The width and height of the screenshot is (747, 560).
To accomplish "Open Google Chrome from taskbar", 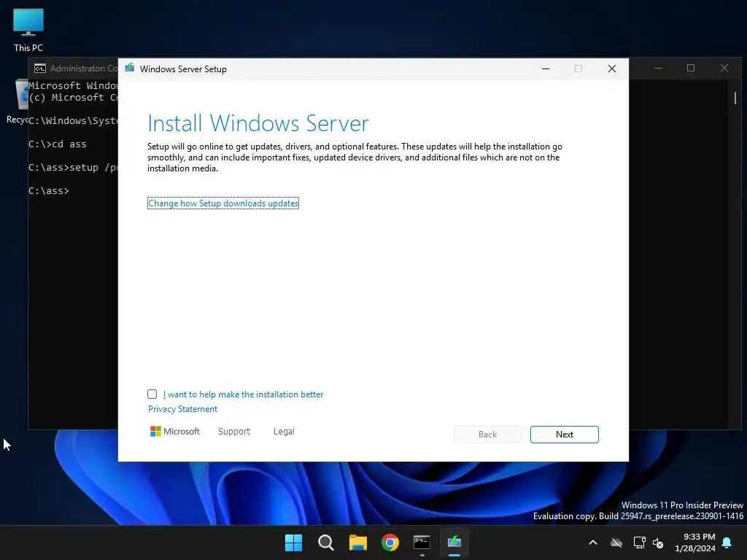I will coord(390,542).
